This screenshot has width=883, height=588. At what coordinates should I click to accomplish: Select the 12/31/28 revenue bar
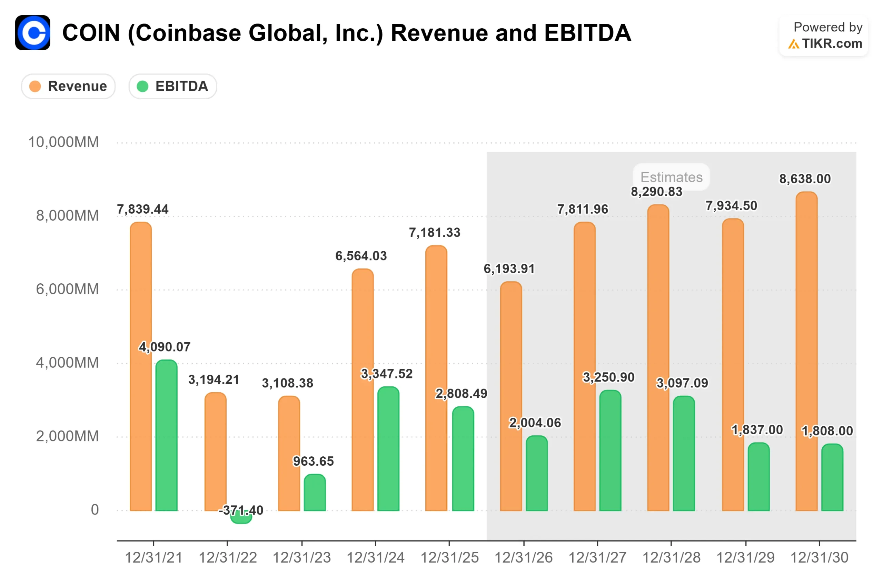tap(658, 358)
